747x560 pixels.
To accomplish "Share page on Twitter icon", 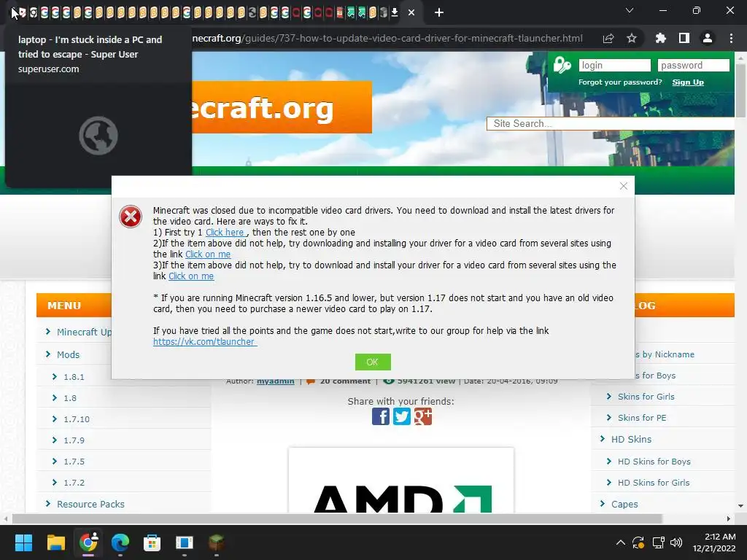I will point(402,416).
